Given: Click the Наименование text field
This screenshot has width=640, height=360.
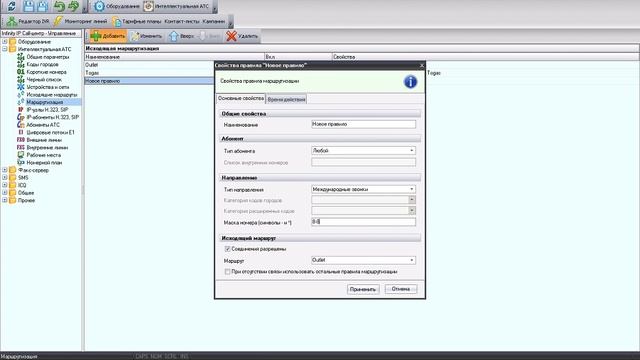Looking at the screenshot, I should pos(363,124).
